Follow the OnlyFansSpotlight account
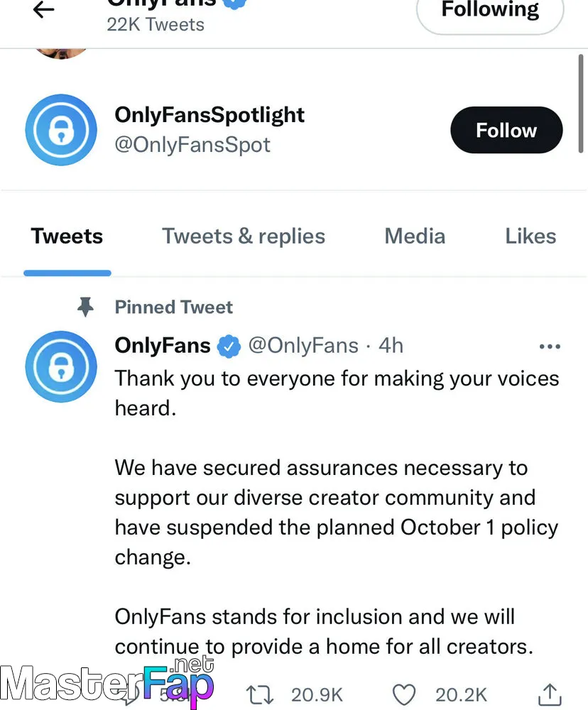The image size is (588, 710). pyautogui.click(x=506, y=130)
